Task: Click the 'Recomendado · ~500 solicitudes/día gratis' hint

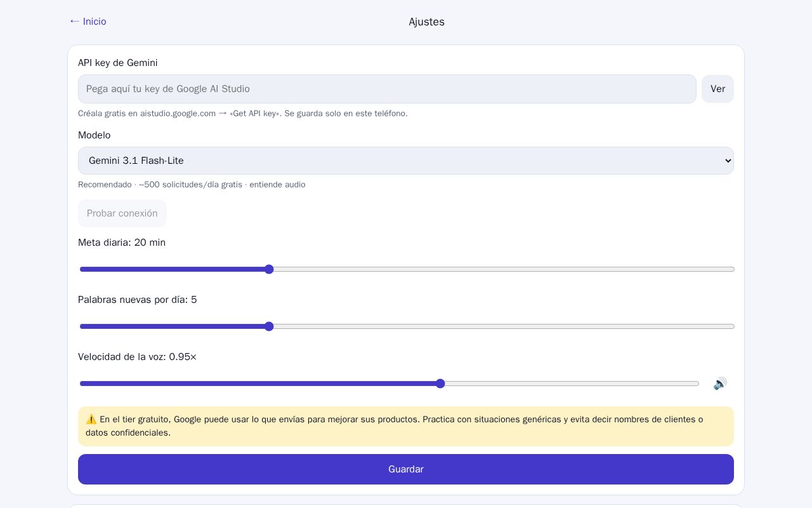Action: point(192,185)
